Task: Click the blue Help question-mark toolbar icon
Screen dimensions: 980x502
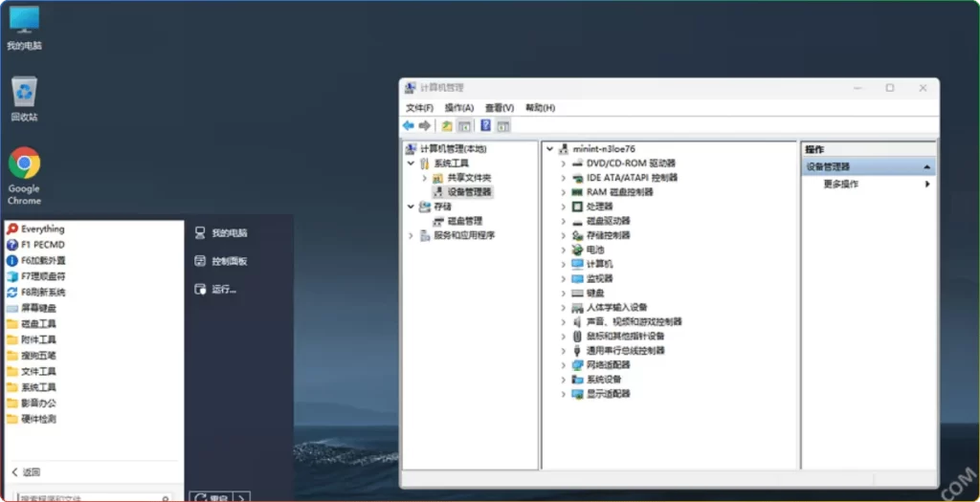Action: click(485, 125)
